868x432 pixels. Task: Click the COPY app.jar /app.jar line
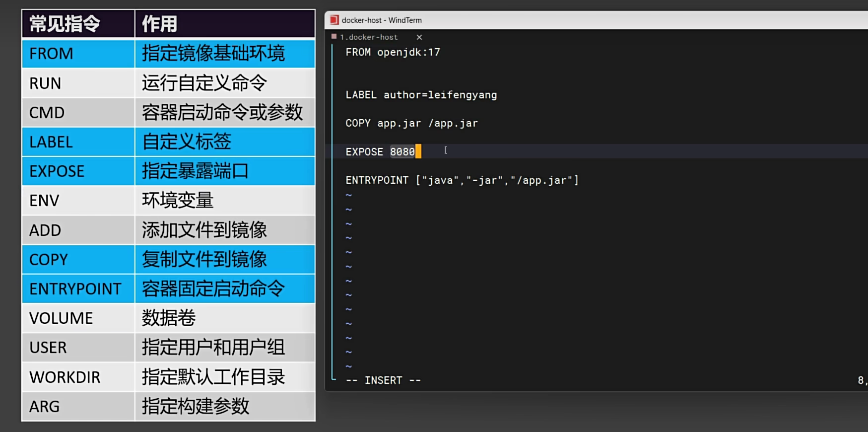pos(411,123)
